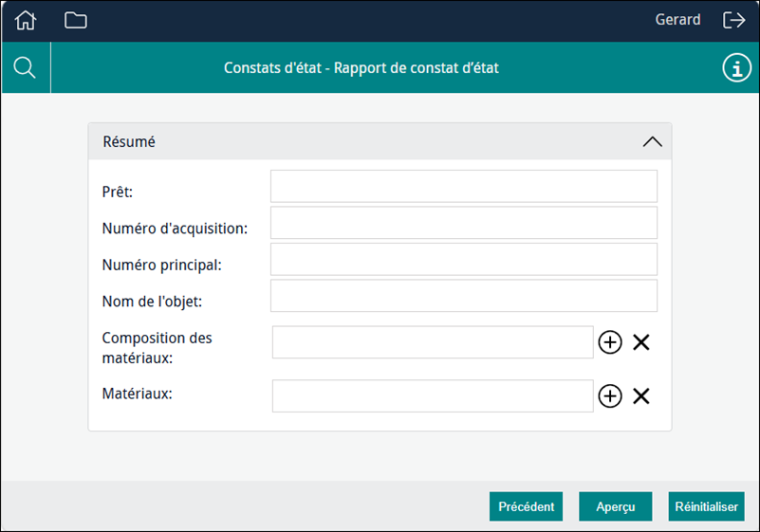Screen dimensions: 760x532
Task: Click the Nom de l'objet field
Action: click(464, 296)
